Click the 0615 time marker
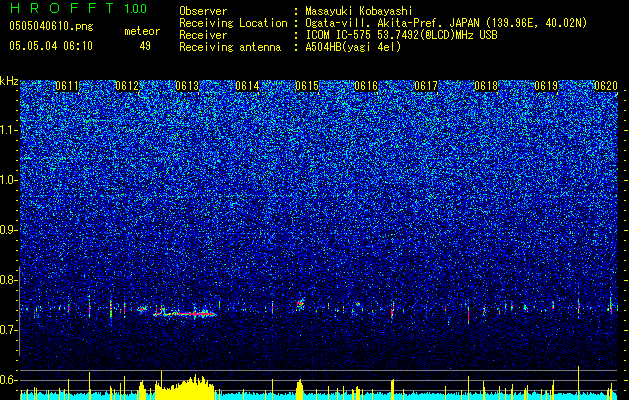 [307, 86]
